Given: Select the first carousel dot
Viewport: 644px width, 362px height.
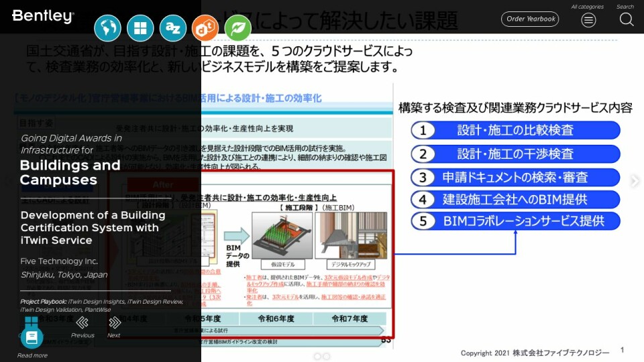Looking at the screenshot, I should 317,356.
